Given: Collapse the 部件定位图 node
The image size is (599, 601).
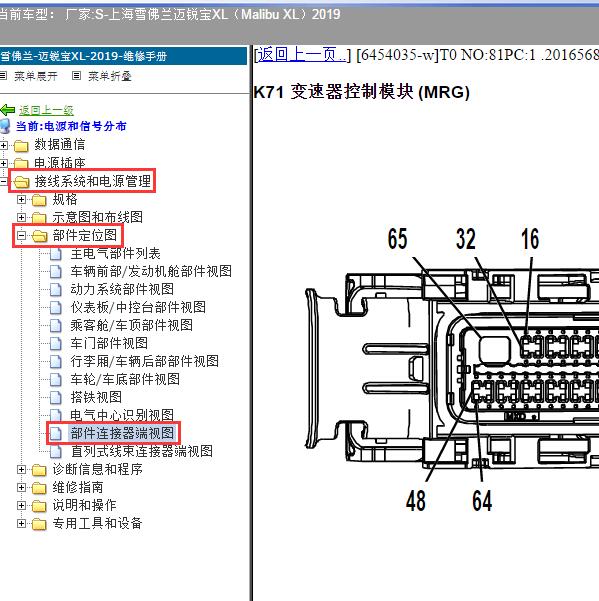Looking at the screenshot, I should pos(21,235).
